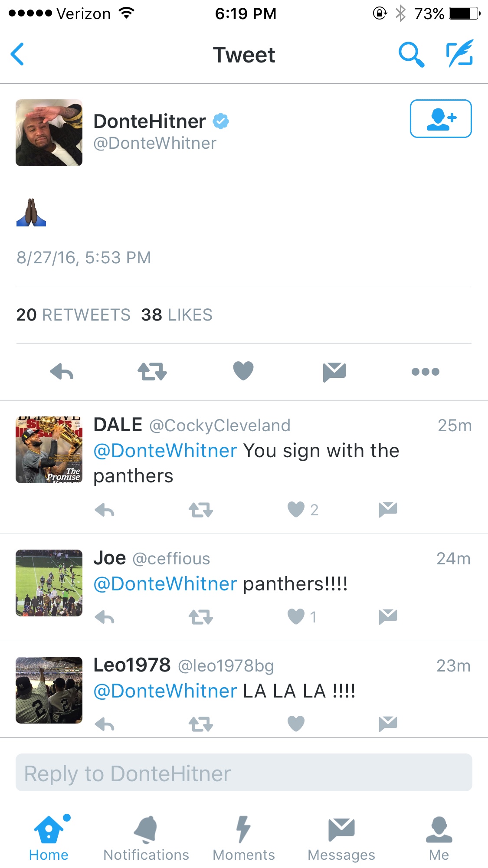Viewport: 488px width, 868px height.
Task: Tap the back arrow in header
Action: (17, 54)
